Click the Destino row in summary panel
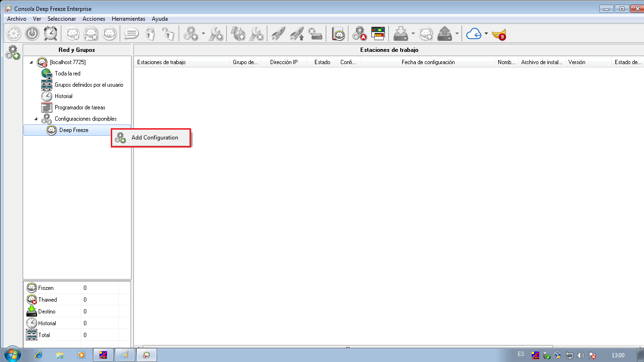Screen dimensions: 644x362 (77, 311)
